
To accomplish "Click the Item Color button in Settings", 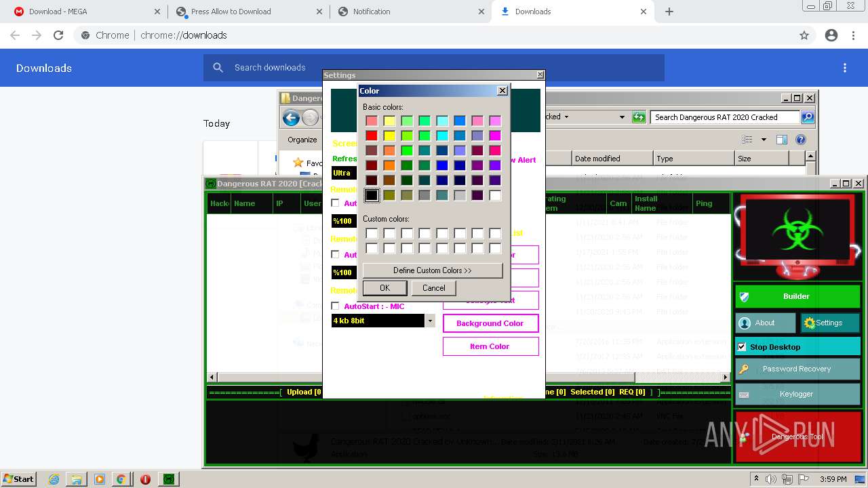I will [491, 346].
